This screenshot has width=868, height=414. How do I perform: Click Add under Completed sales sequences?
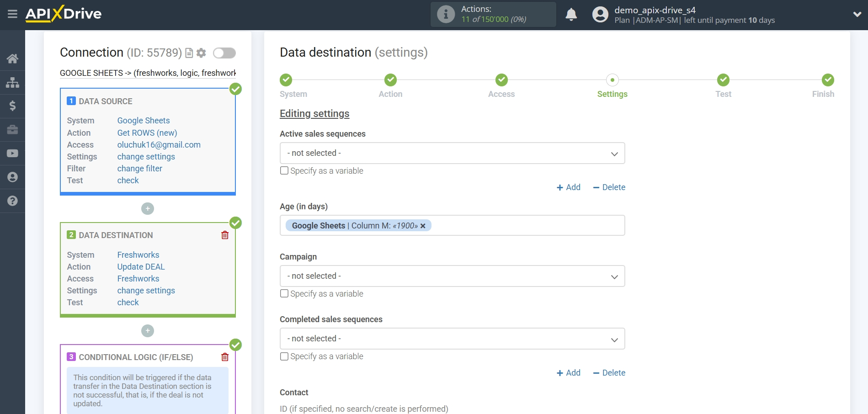click(x=569, y=373)
